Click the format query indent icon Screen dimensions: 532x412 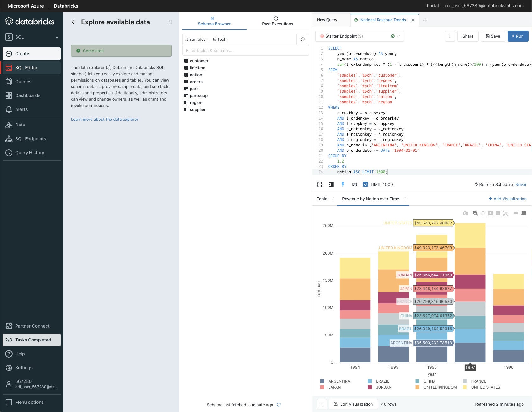coord(331,184)
